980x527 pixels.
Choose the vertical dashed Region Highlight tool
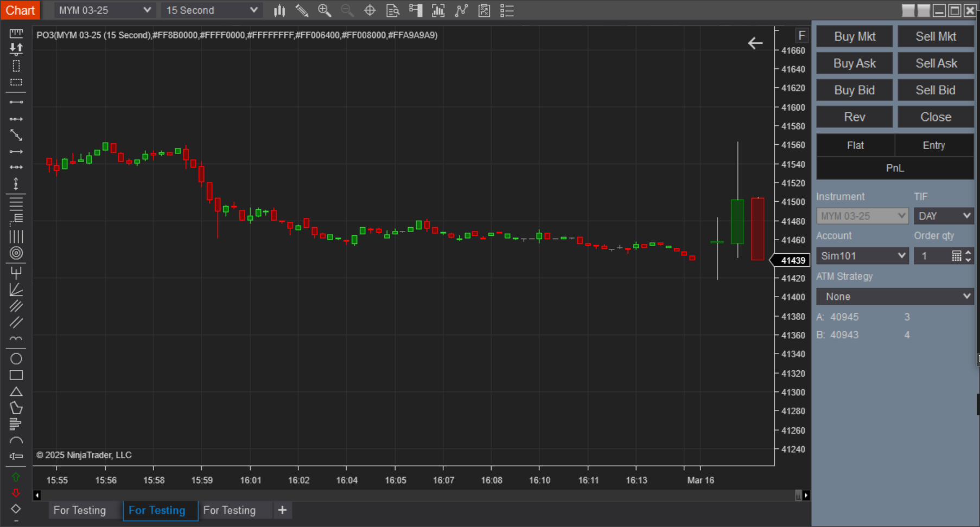point(16,66)
